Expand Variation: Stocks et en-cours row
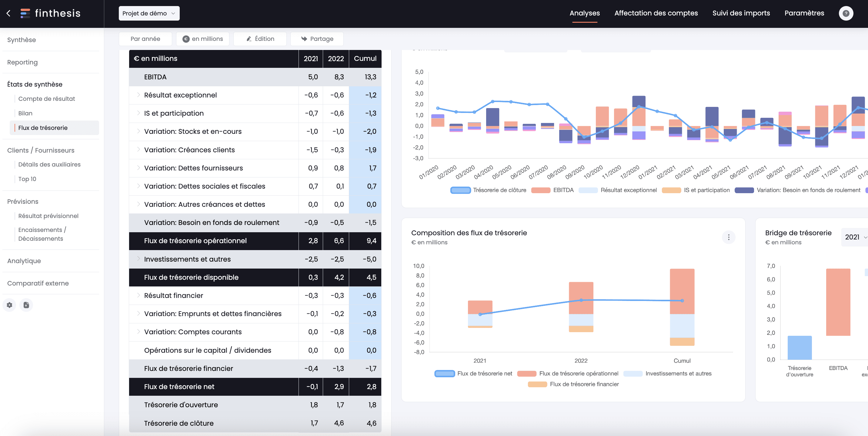868x436 pixels. [x=139, y=131]
